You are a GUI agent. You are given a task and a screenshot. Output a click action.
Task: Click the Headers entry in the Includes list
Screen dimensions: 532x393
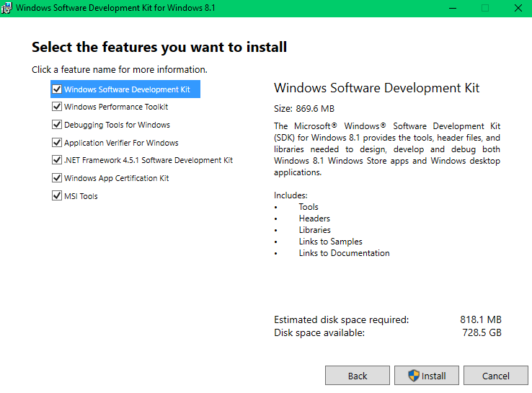(x=314, y=218)
